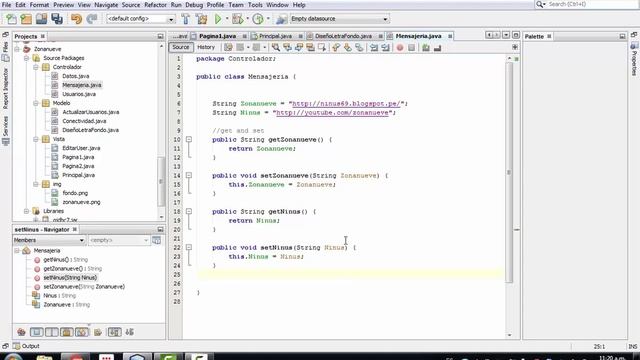Viewport: 640px width, 360px height.
Task: Click the Comment icon in editor toolbar
Action: pos(426,48)
